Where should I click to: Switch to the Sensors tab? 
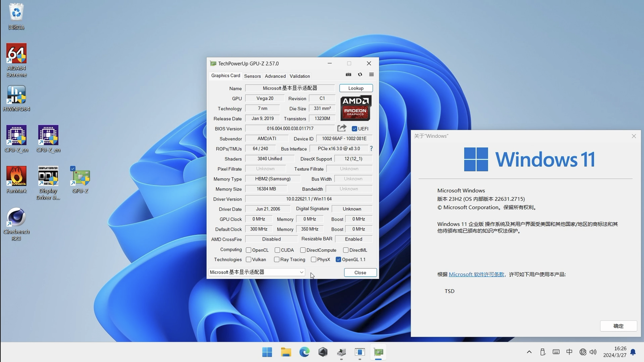point(252,76)
